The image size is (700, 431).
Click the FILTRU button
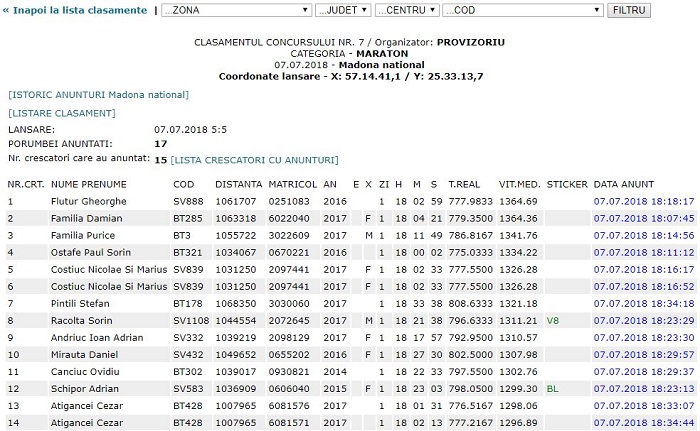tap(629, 10)
